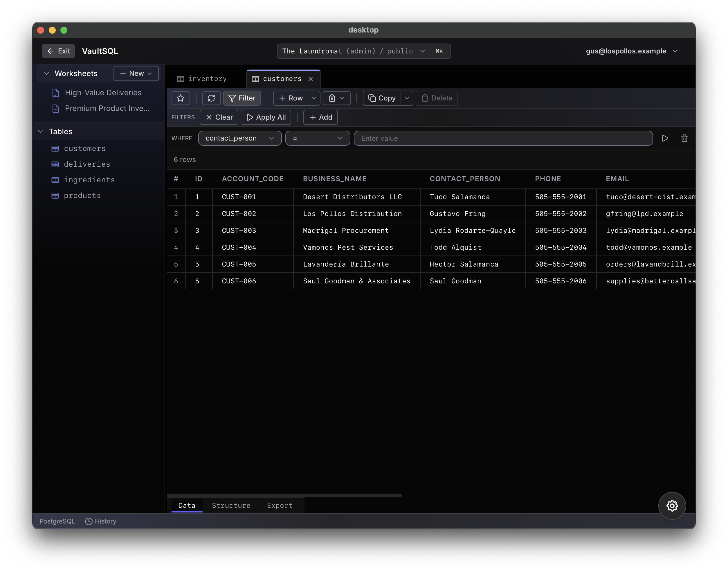Open the Row options dropdown arrow
728x572 pixels.
click(314, 98)
